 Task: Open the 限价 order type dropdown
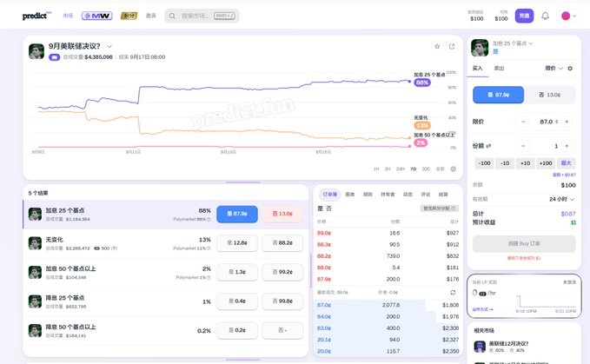(554, 68)
